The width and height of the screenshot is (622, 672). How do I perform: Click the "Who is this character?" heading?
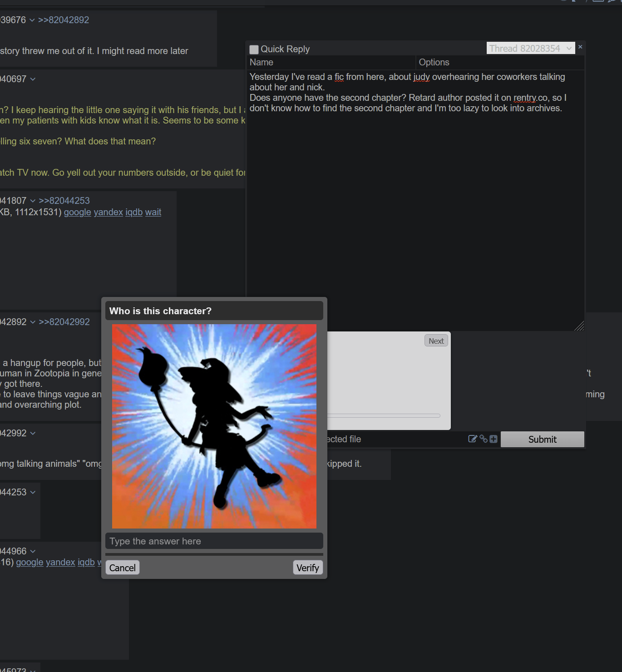(x=160, y=311)
